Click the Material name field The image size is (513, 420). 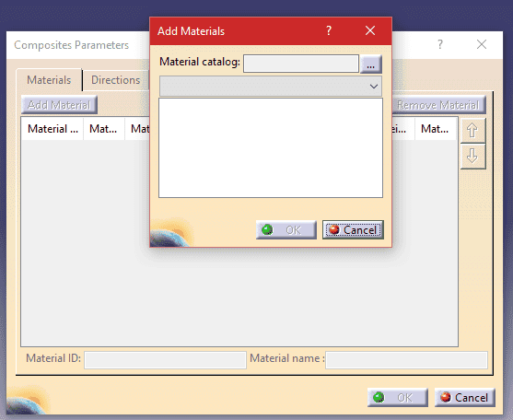(406, 360)
